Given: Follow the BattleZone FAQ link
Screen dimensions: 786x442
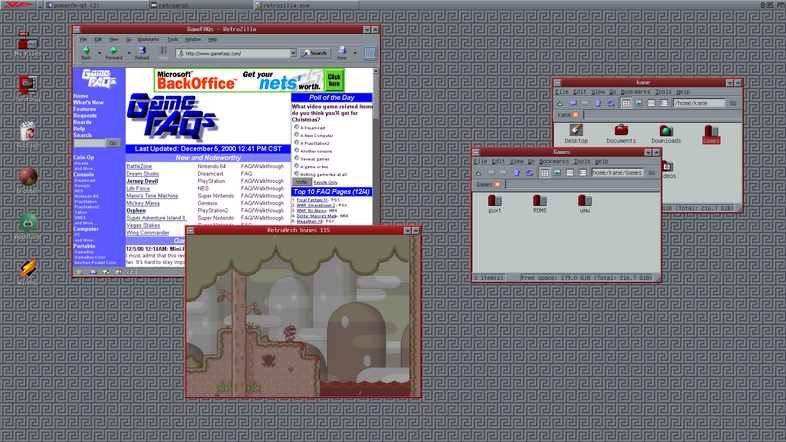Looking at the screenshot, I should click(x=139, y=166).
